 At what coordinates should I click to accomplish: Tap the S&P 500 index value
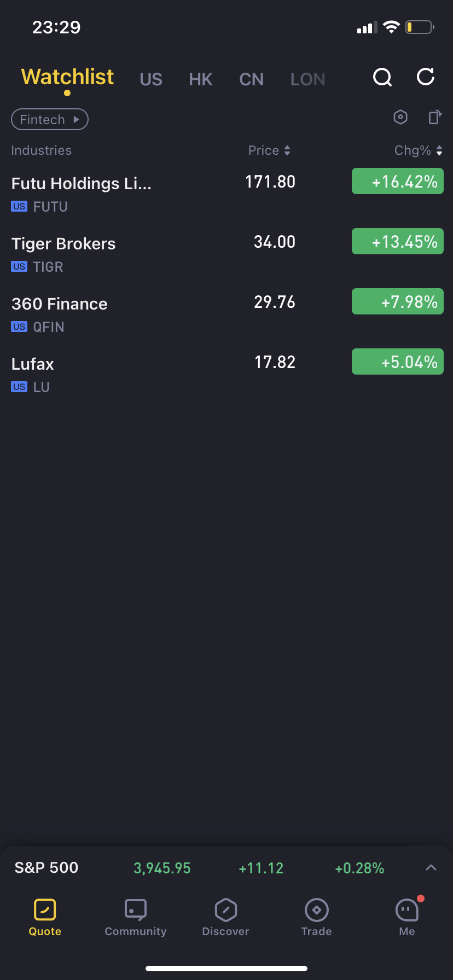[162, 868]
